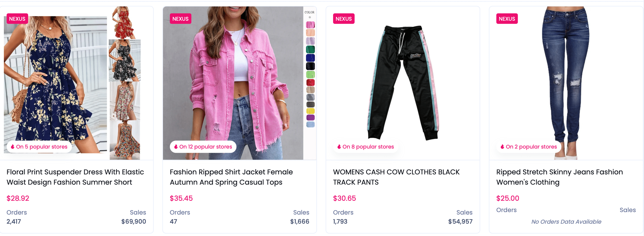Click the NEXUS badge on the skinny jeans card
Screen dimensions: 644x236
507,18
